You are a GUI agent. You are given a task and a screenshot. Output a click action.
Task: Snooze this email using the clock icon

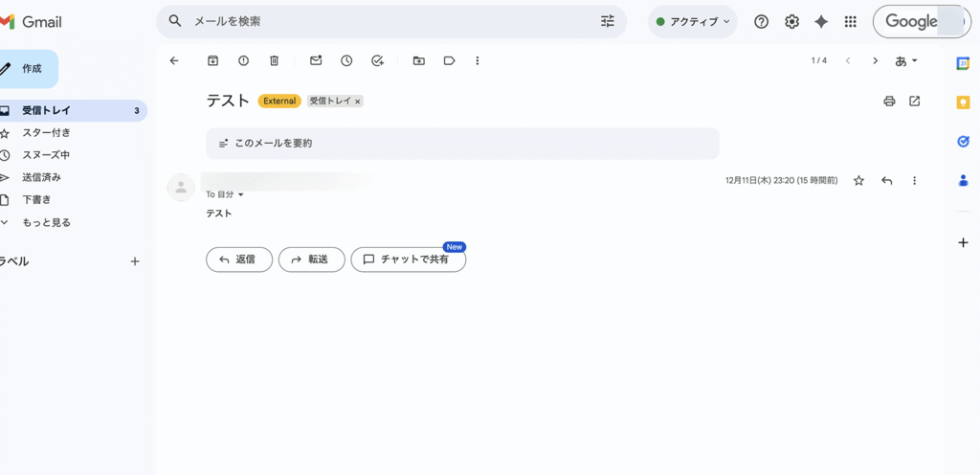(x=346, y=60)
